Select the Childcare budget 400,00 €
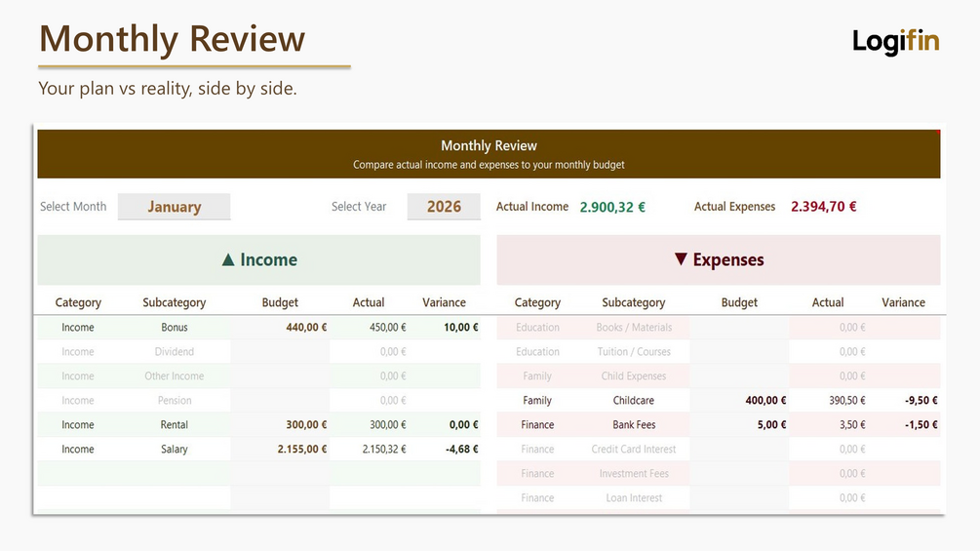 tap(765, 401)
